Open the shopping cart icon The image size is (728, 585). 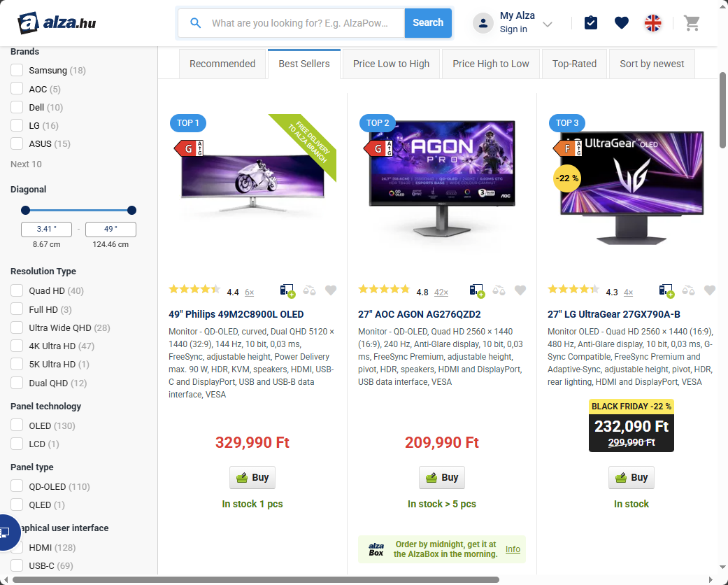(x=692, y=23)
